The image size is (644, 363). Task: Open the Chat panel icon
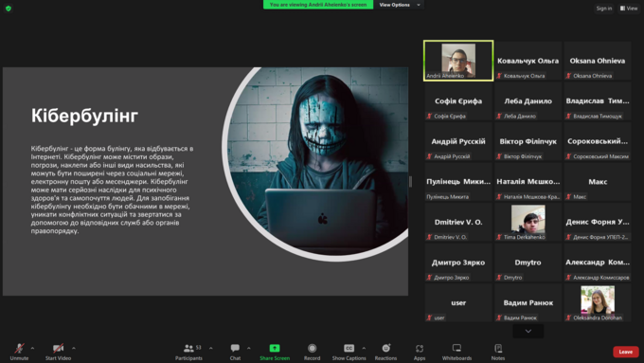pos(235,348)
